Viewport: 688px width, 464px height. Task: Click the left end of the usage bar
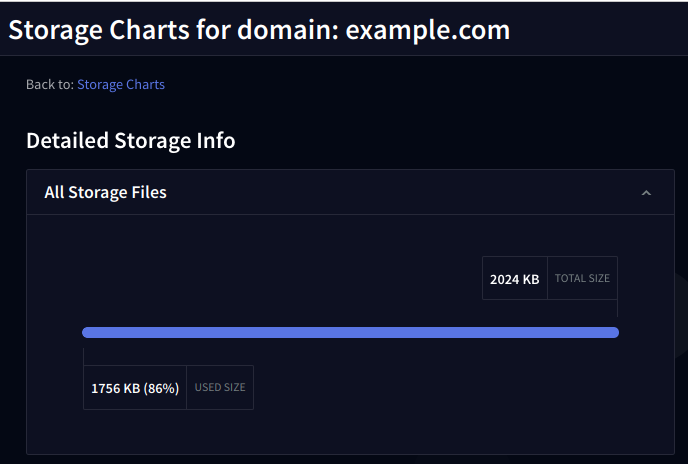88,332
